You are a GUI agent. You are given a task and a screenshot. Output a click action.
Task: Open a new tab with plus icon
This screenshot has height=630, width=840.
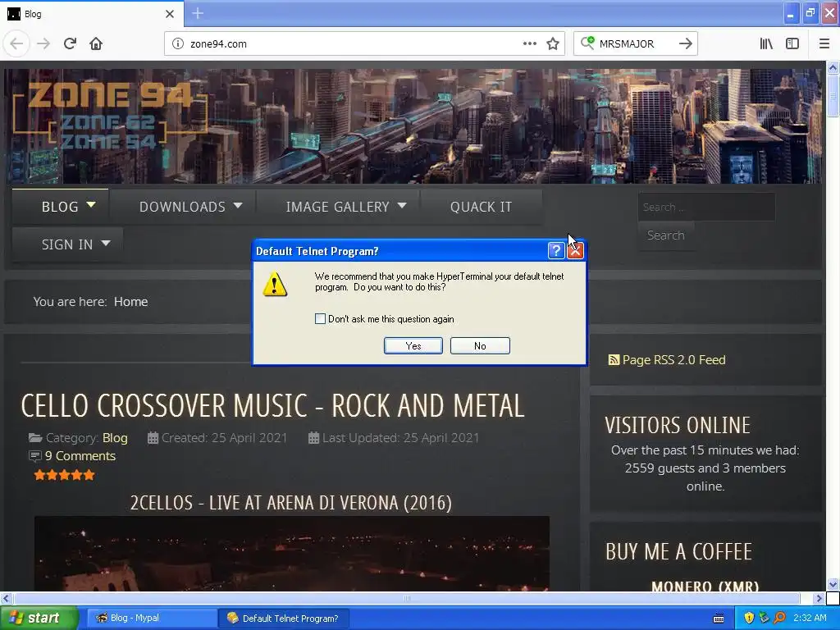click(198, 13)
